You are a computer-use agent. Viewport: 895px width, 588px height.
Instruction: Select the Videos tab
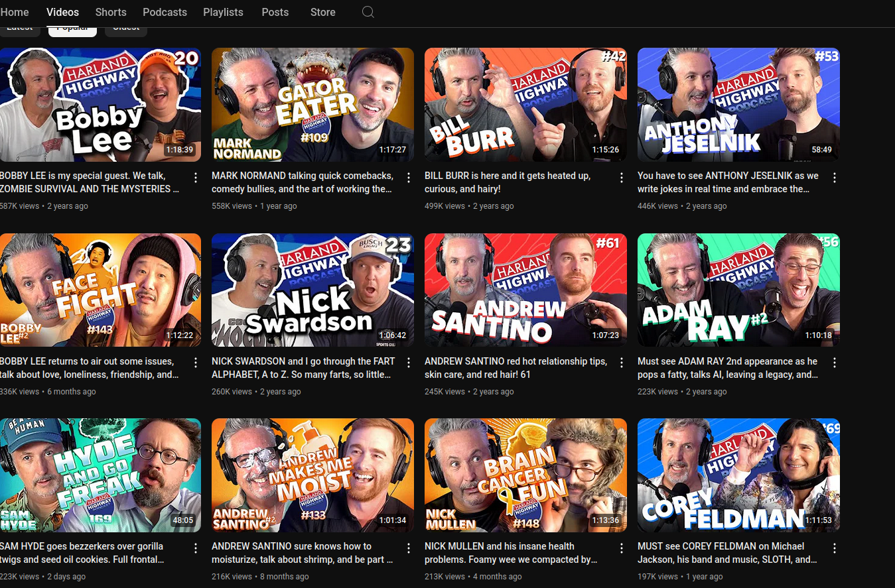(x=62, y=12)
